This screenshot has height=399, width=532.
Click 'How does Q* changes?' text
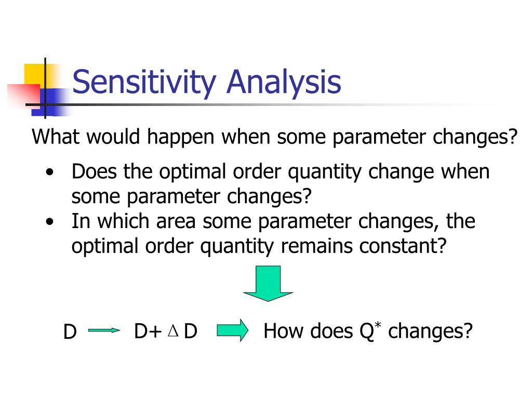pyautogui.click(x=368, y=331)
